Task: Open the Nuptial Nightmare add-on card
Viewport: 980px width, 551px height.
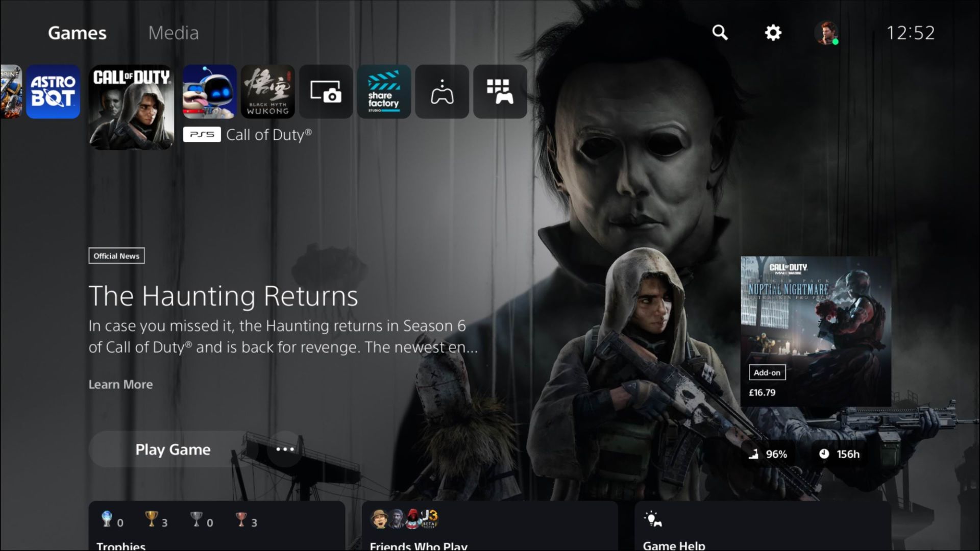Action: coord(816,332)
